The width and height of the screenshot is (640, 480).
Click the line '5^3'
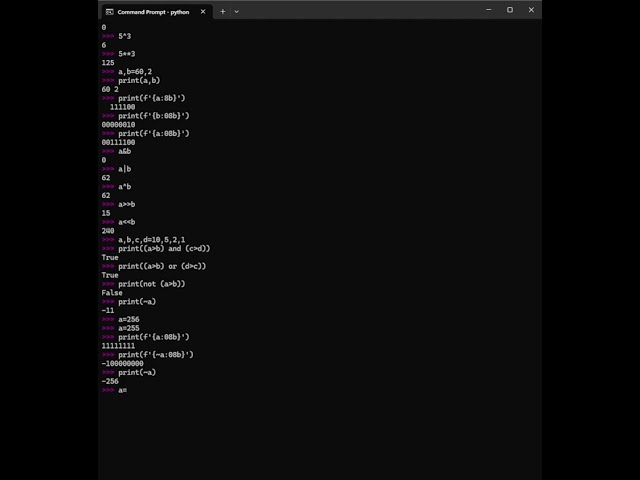[116, 36]
